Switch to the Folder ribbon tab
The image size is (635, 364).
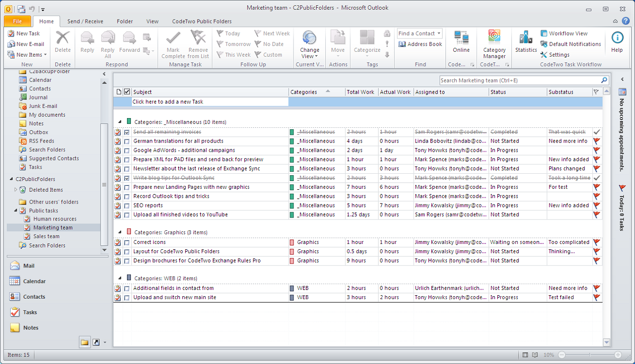click(125, 21)
